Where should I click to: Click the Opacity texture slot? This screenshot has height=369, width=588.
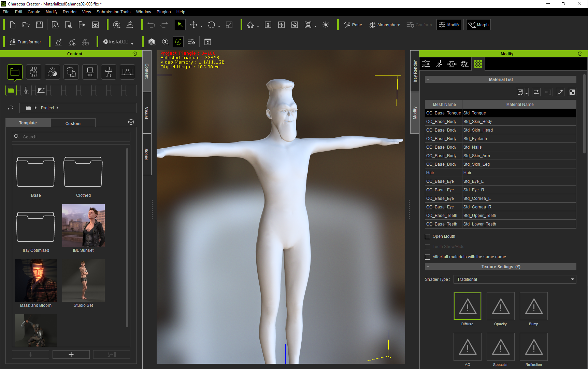tap(501, 306)
